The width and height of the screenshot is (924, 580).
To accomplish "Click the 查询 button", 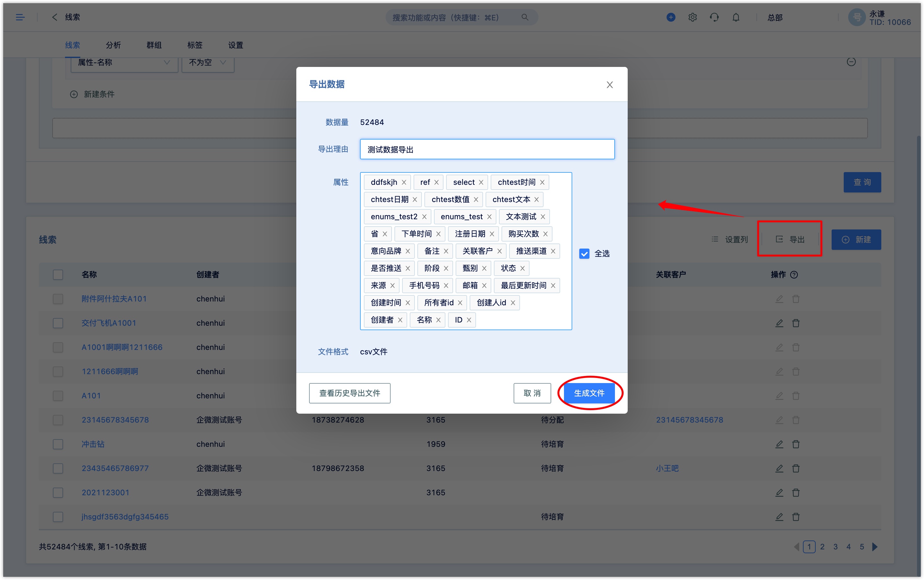I will click(x=862, y=182).
